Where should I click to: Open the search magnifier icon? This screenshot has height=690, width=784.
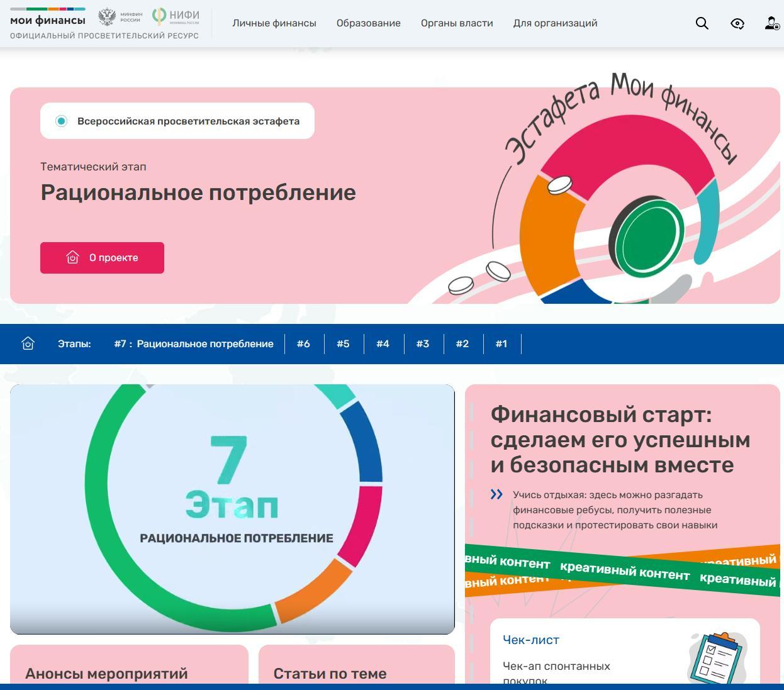(702, 23)
